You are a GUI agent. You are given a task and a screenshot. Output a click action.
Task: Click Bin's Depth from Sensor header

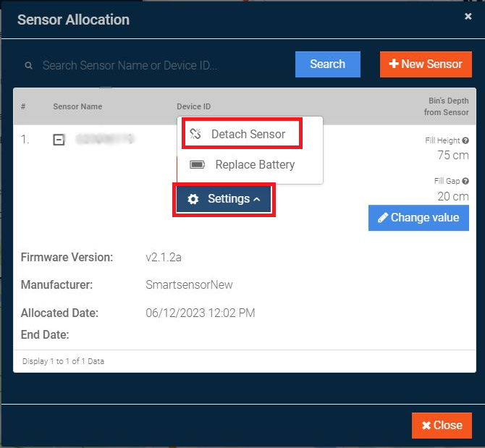tap(447, 106)
